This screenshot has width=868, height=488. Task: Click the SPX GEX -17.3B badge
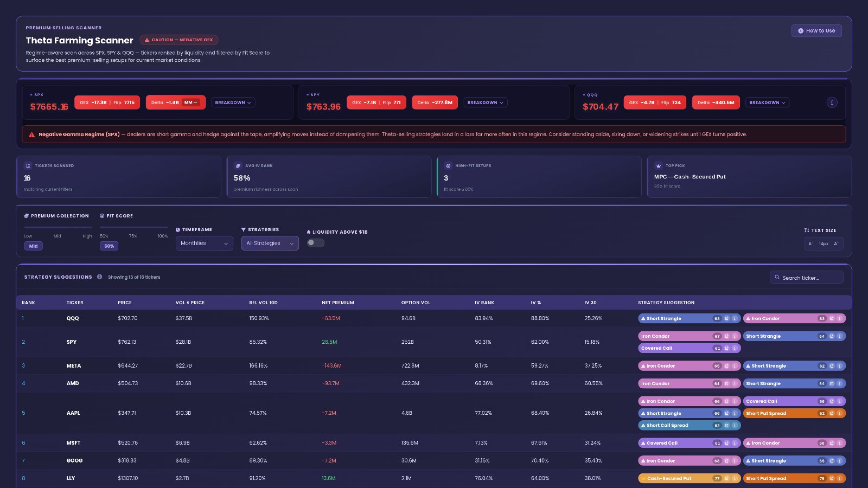(107, 102)
